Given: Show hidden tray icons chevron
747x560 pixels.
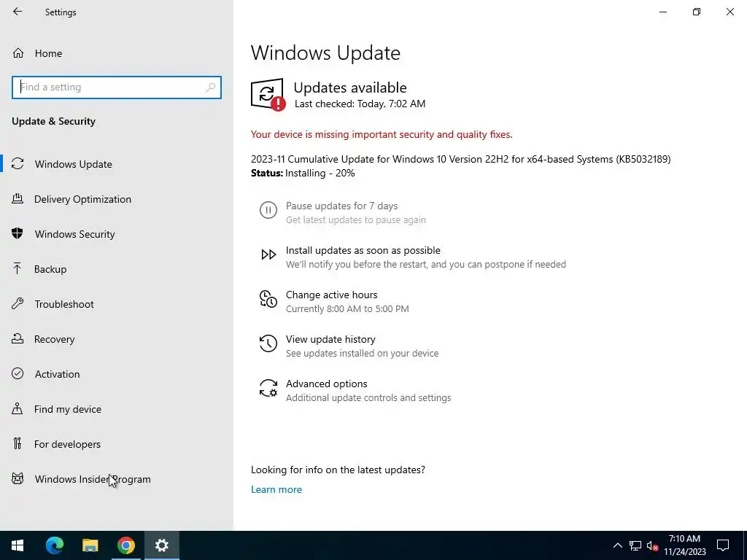Looking at the screenshot, I should (x=617, y=545).
